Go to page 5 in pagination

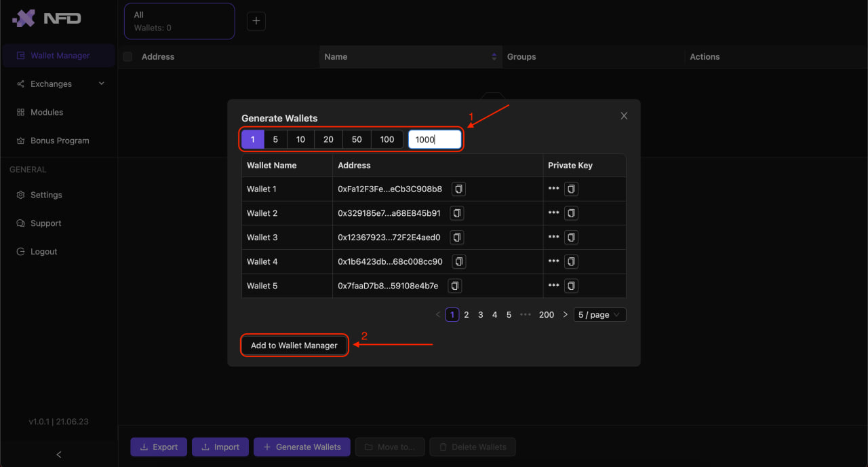coord(509,315)
